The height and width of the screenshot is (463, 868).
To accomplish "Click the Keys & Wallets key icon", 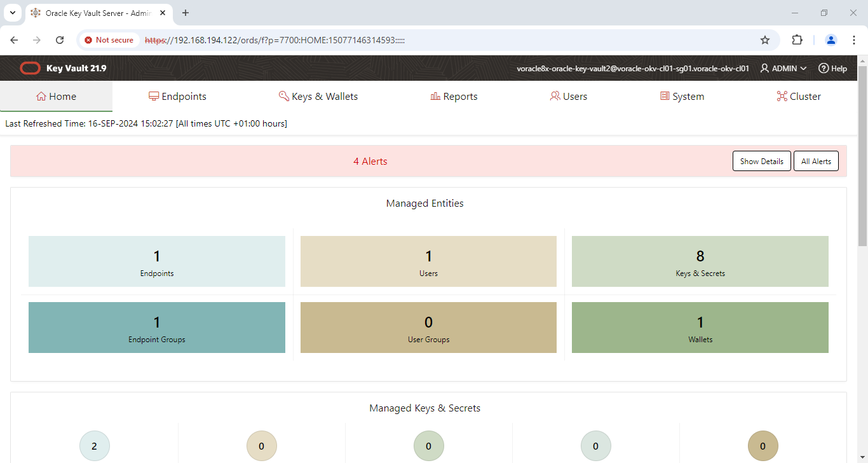I will tap(284, 97).
